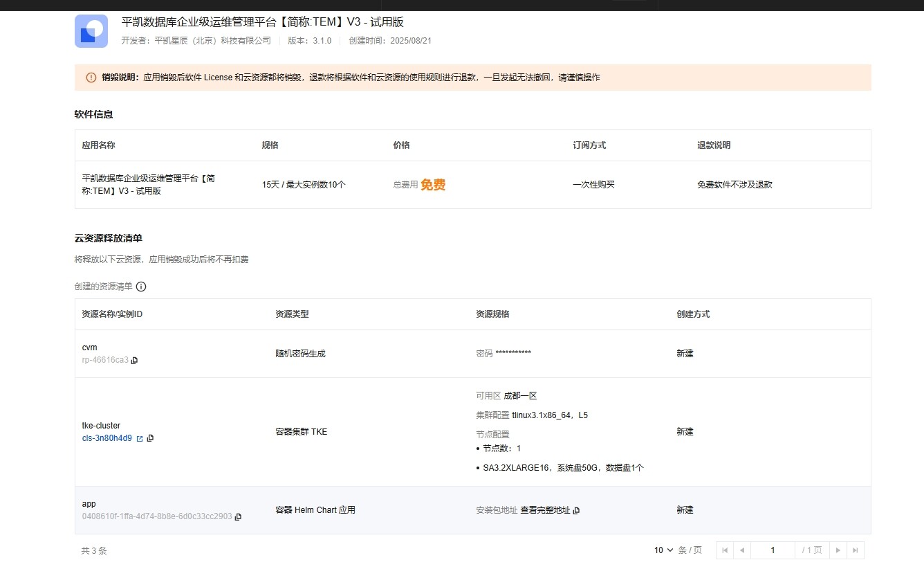Copy the cvm instance ID rp-46616ca3
924x569 pixels.
point(135,361)
